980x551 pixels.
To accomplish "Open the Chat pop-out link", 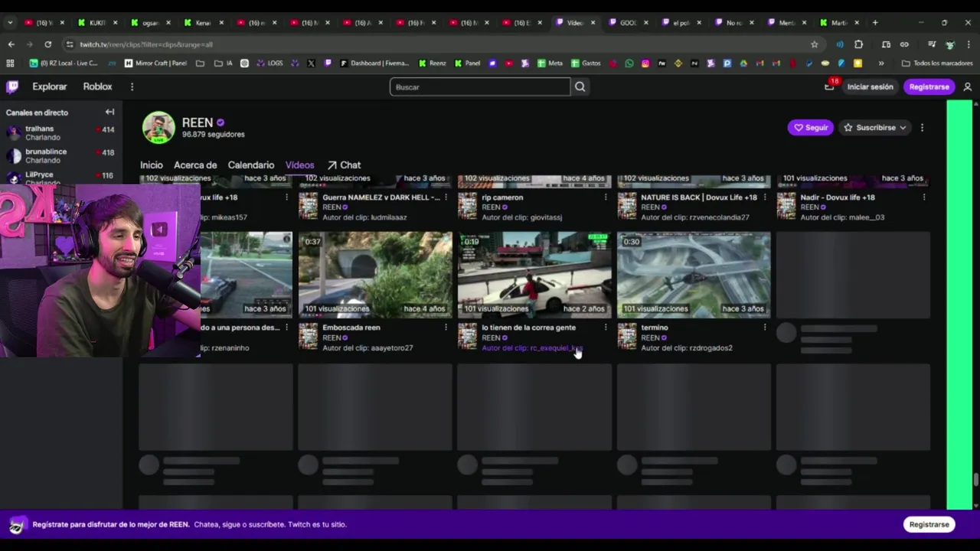I will click(344, 165).
